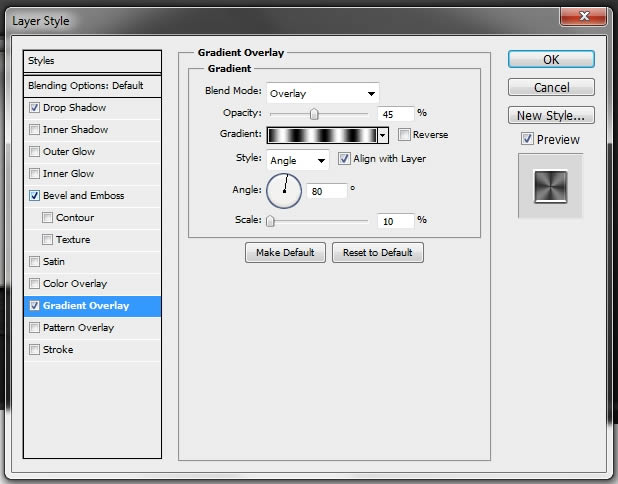The width and height of the screenshot is (618, 484).
Task: Click the Opacity slider handle
Action: click(x=314, y=114)
